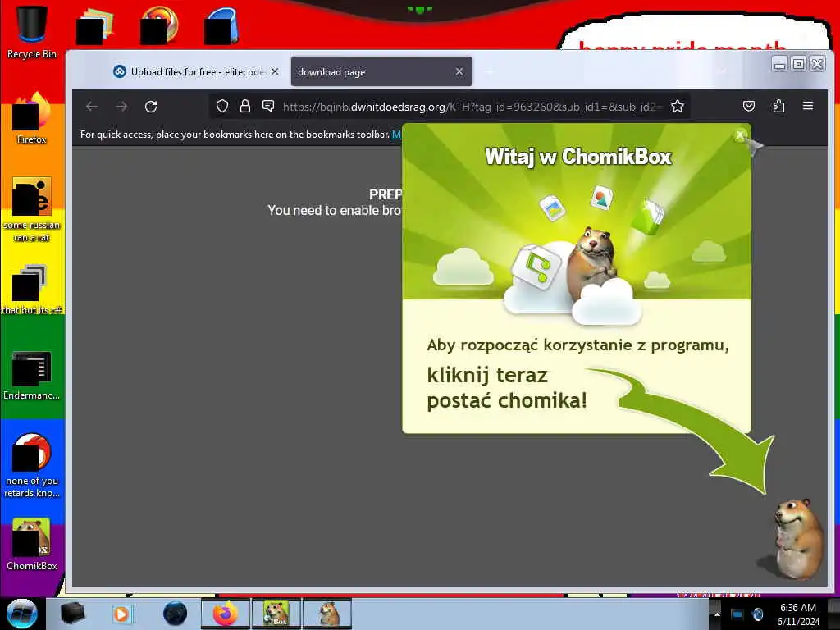Image resolution: width=840 pixels, height=630 pixels.
Task: Click the hamster character in the corner
Action: (797, 538)
